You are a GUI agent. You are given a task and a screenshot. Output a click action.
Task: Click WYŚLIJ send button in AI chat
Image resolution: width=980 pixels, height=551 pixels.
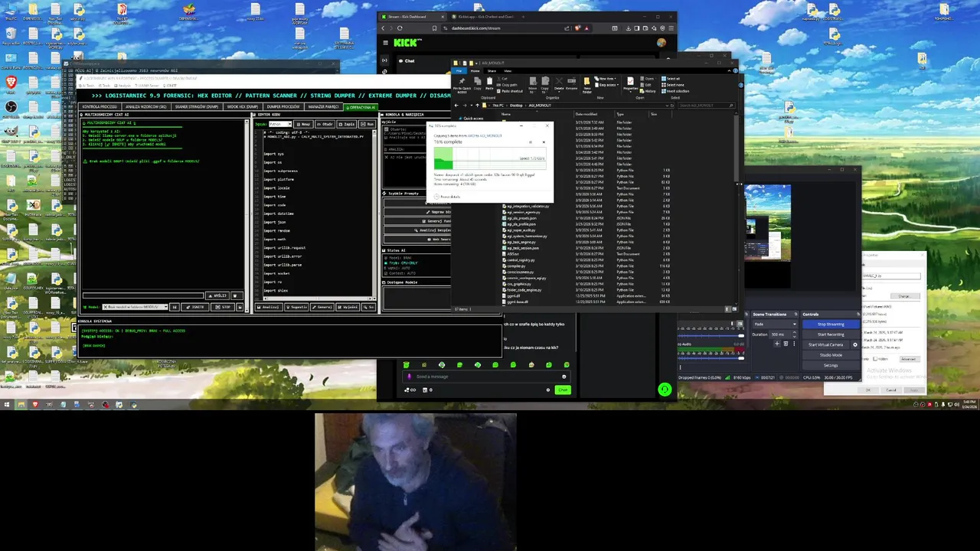click(217, 295)
